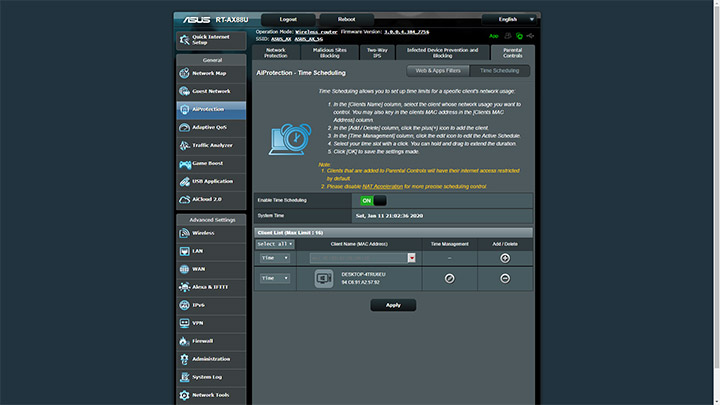
Task: Click the Reboot button
Action: [x=346, y=19]
